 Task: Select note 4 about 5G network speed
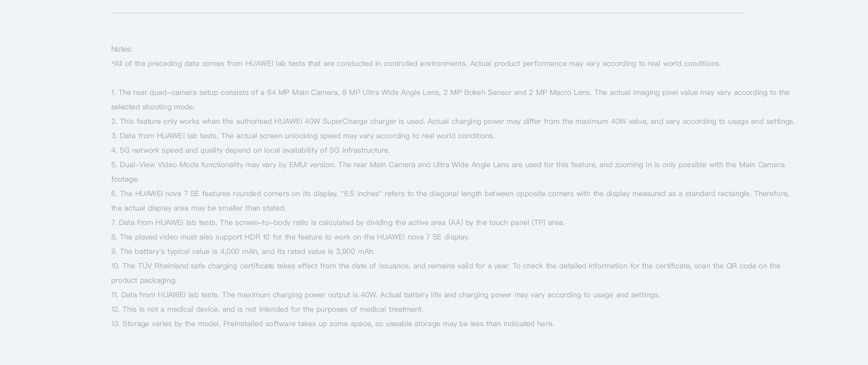coord(250,150)
